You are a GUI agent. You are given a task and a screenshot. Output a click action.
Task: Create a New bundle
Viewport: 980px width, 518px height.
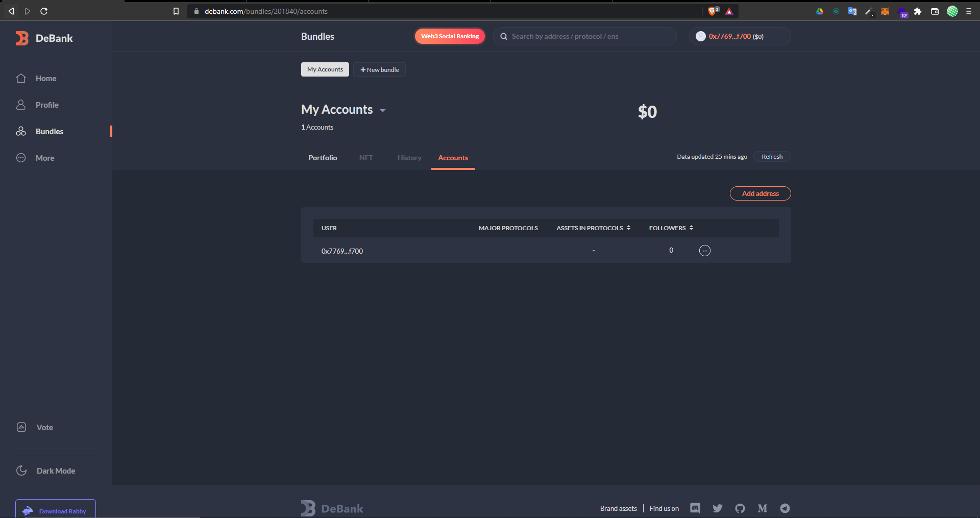379,70
